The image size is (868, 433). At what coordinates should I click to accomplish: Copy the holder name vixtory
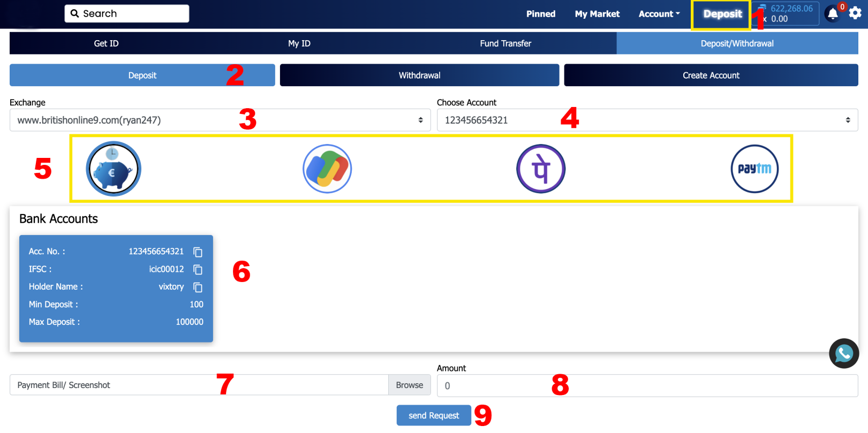coord(198,287)
